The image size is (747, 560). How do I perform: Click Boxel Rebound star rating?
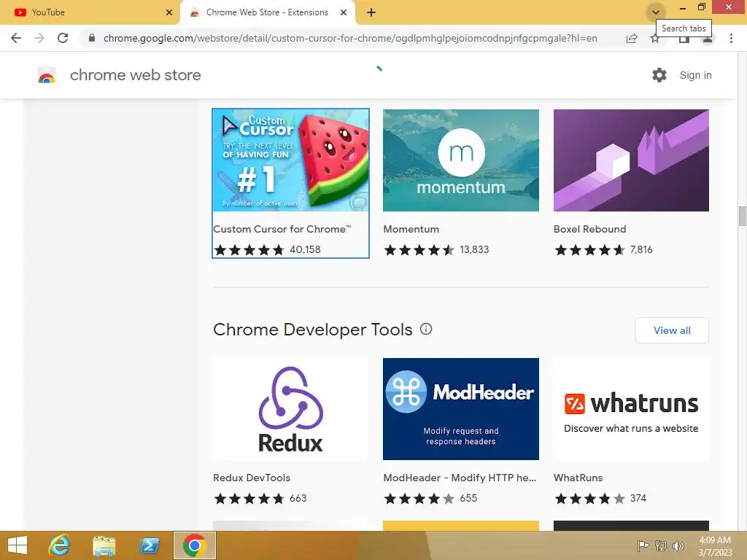point(589,249)
